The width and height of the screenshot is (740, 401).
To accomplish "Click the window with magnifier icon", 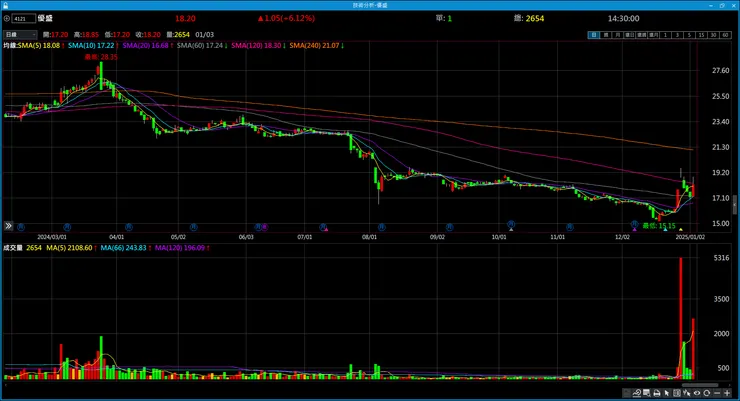I will click(x=647, y=393).
